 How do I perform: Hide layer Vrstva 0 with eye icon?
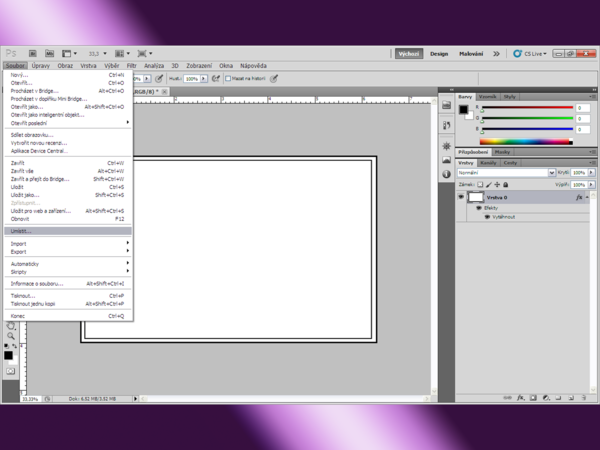461,197
